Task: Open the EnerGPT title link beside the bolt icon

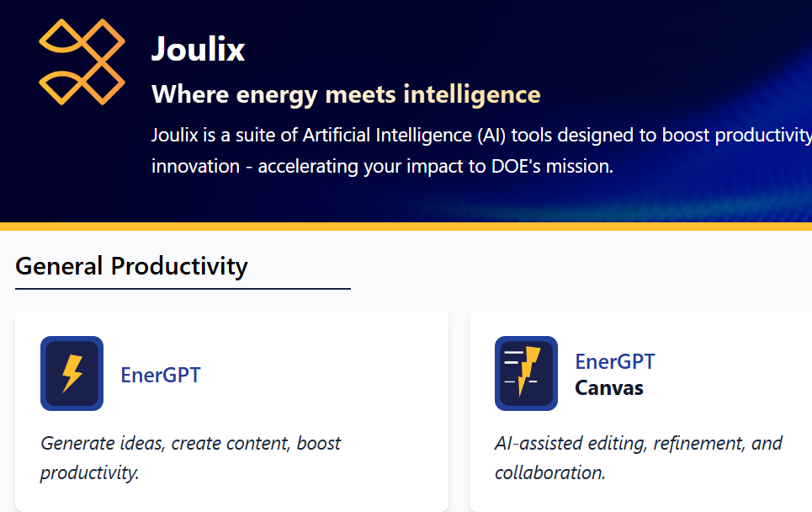Action: point(161,374)
